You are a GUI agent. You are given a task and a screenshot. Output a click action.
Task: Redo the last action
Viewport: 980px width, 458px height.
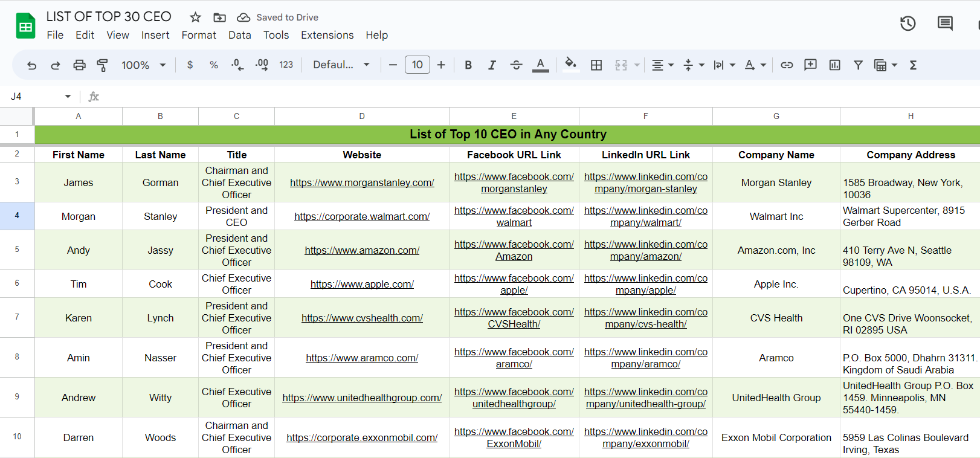pos(56,65)
